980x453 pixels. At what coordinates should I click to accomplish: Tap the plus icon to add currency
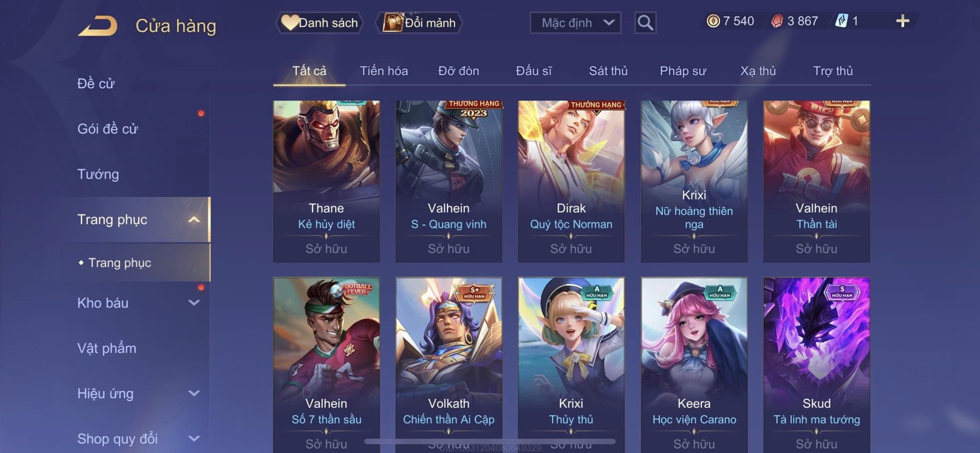[902, 21]
